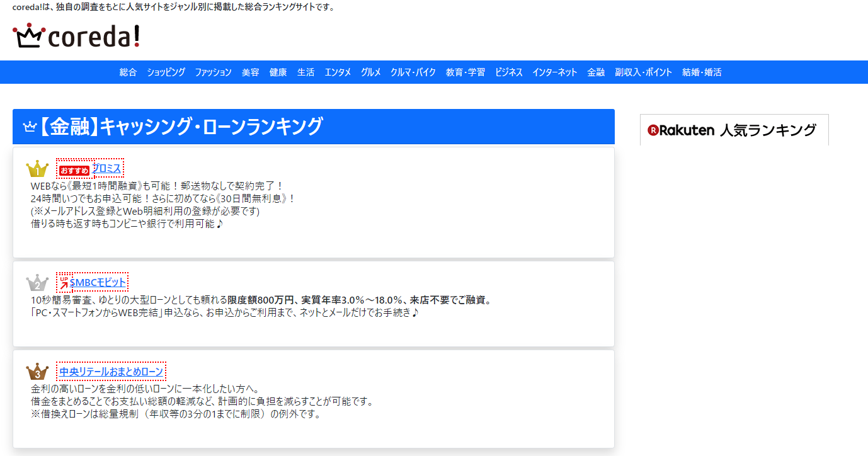
Task: Open the 美容 menu
Action: tap(250, 72)
